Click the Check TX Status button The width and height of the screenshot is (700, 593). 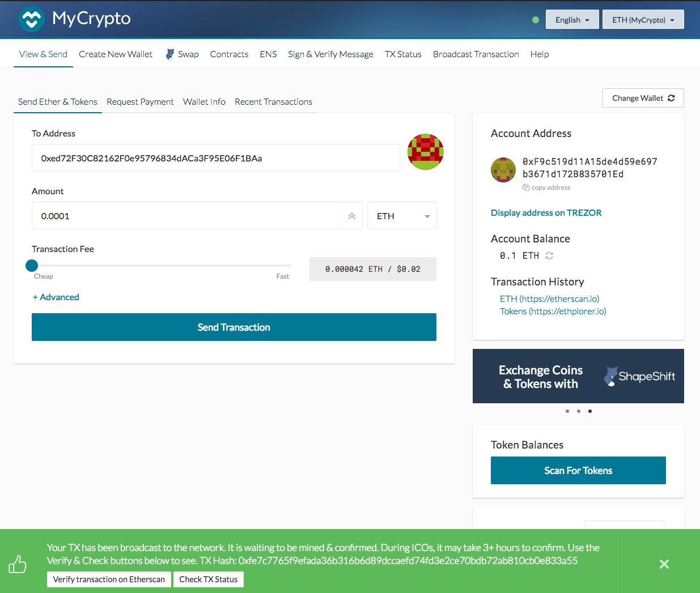pos(209,579)
